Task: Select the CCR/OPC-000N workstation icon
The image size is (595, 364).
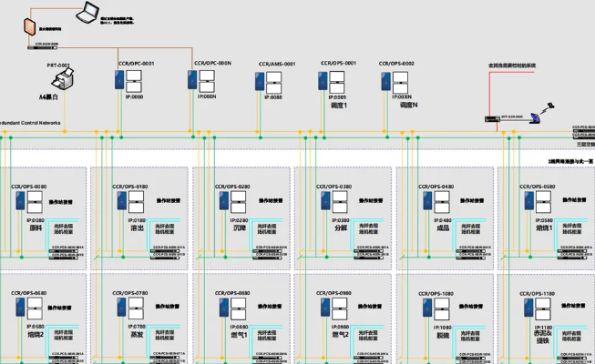Action: (x=201, y=81)
